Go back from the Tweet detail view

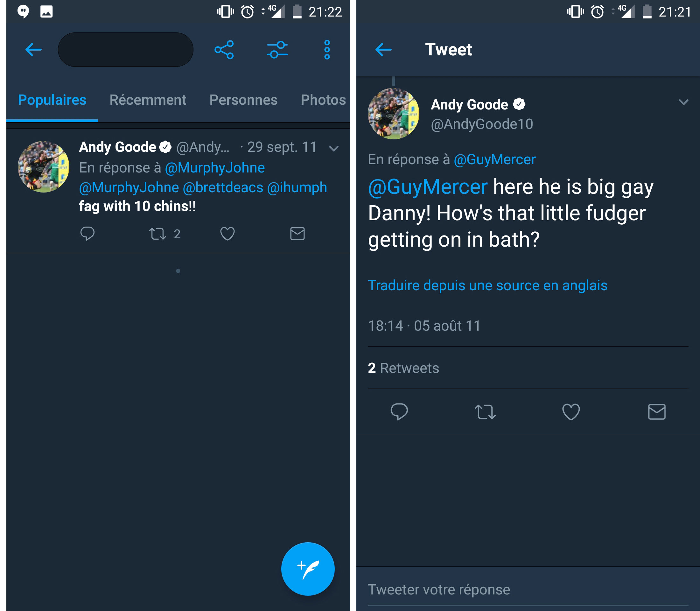383,50
